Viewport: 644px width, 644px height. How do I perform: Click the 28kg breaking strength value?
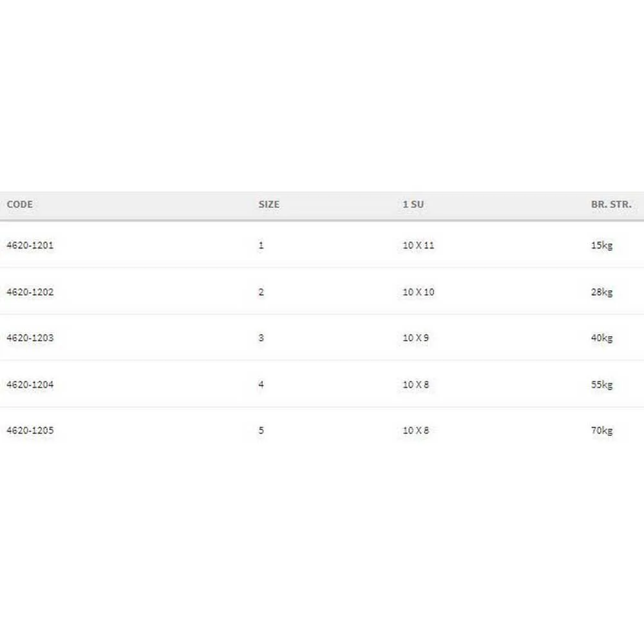[x=601, y=292]
